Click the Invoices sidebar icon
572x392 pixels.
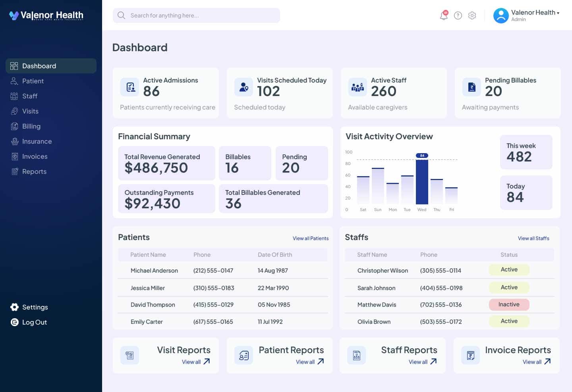tap(15, 156)
